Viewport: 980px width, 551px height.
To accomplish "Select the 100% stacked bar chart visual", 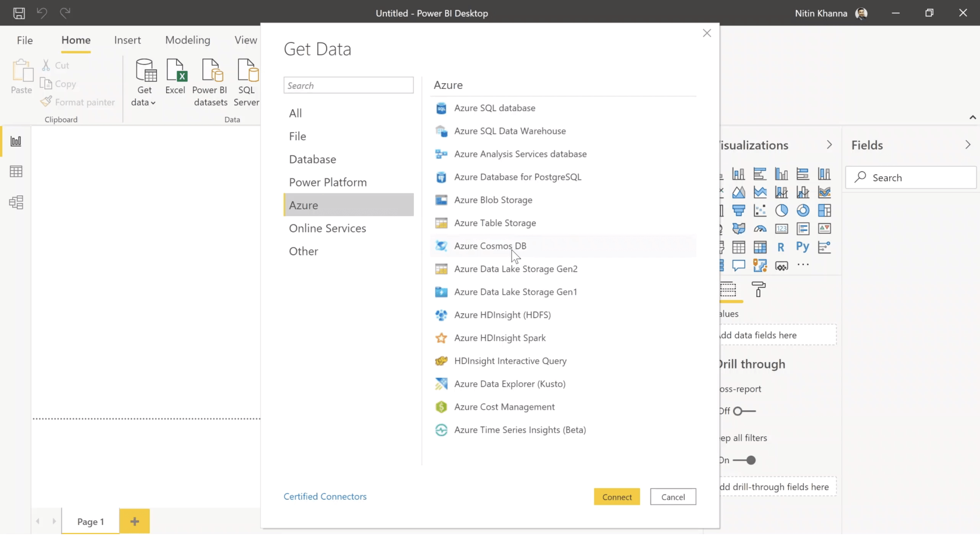I will click(803, 174).
